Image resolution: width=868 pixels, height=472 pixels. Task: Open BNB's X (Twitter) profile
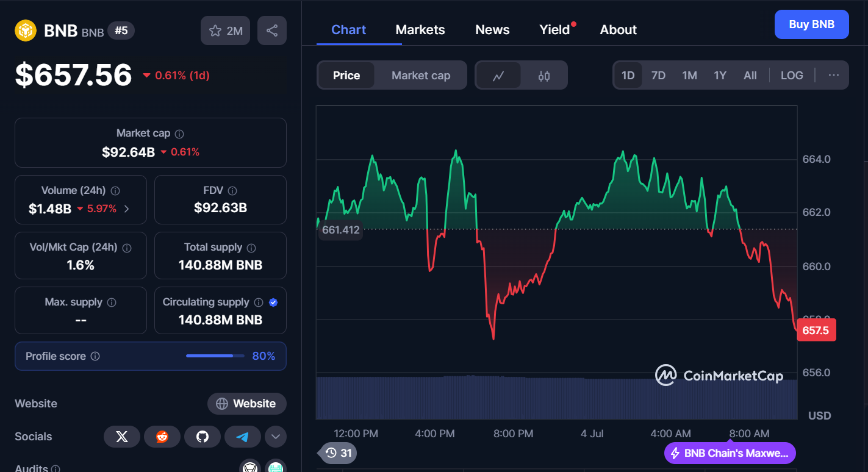pos(122,437)
